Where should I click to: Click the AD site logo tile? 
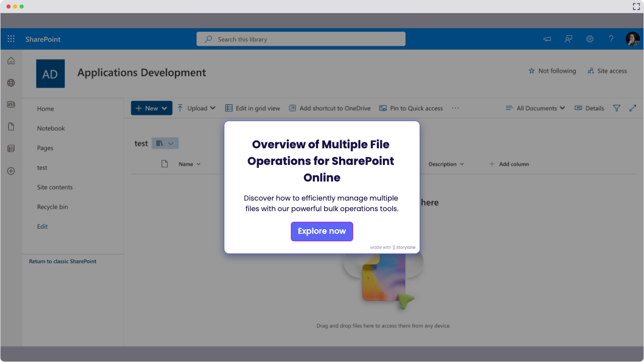(50, 74)
